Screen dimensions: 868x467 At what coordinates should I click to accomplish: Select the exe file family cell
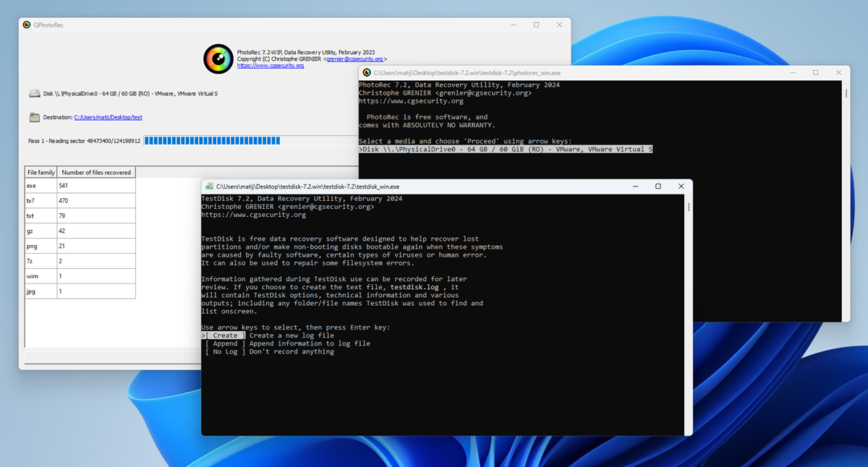[x=41, y=186]
